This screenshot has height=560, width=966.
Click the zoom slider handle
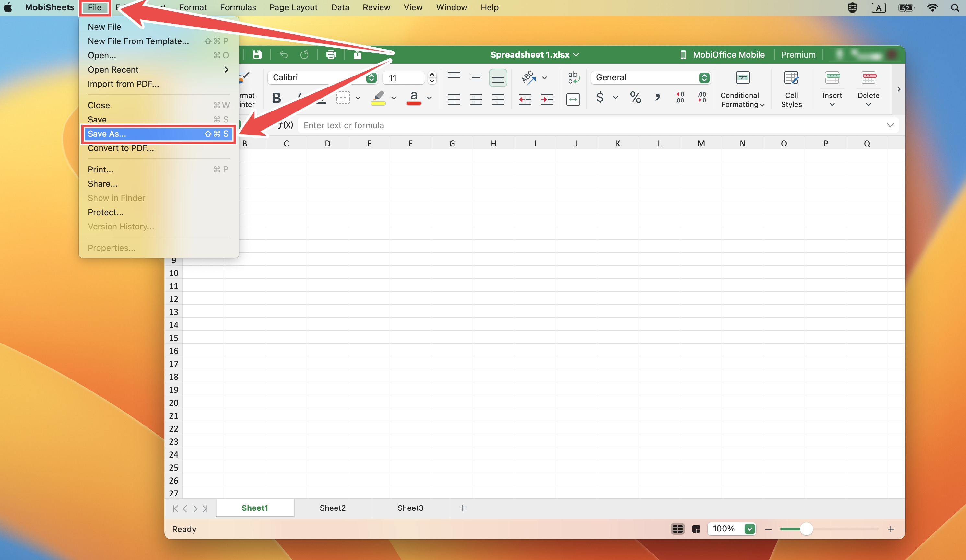click(806, 529)
